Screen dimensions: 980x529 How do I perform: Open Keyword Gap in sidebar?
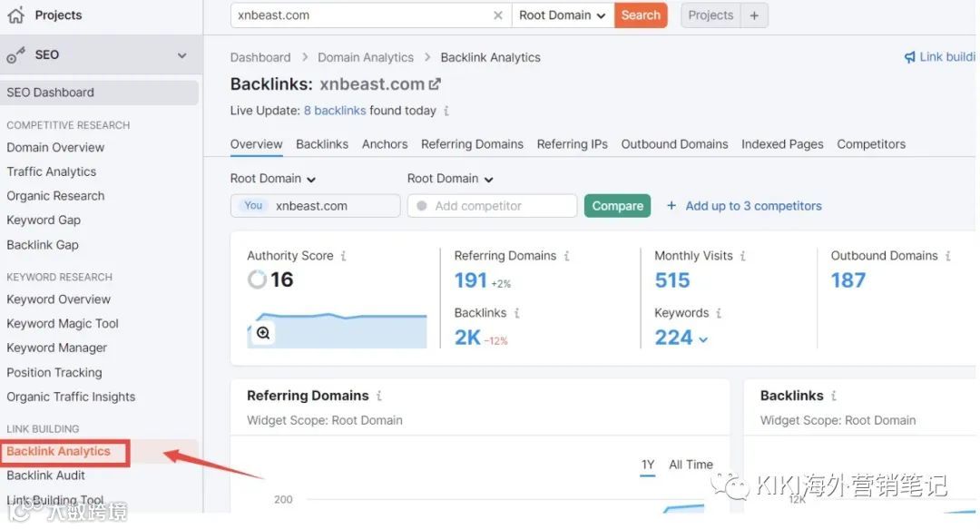point(44,220)
